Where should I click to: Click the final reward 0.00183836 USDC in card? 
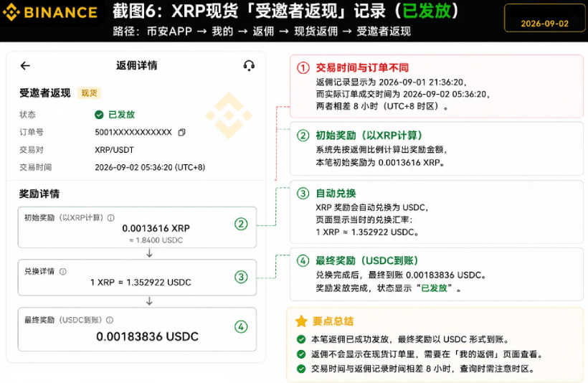click(148, 336)
